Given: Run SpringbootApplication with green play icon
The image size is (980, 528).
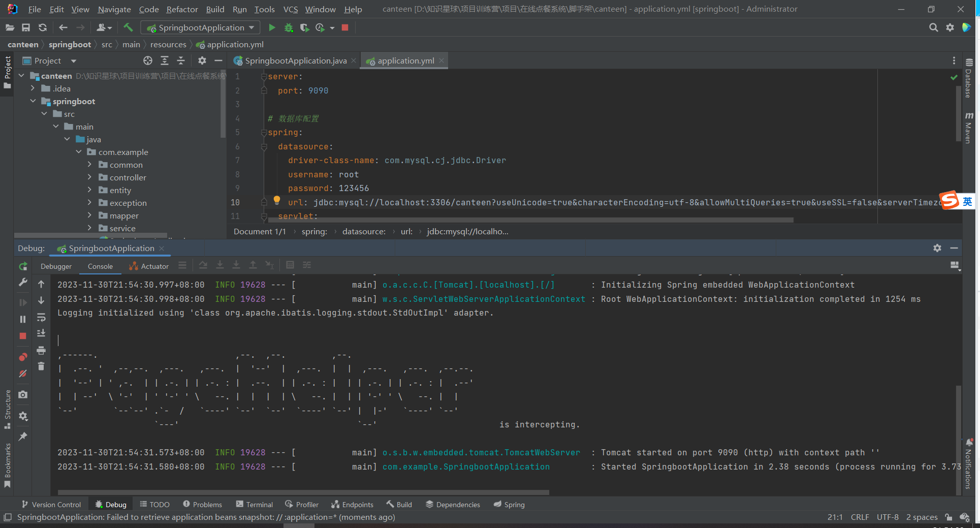Looking at the screenshot, I should [272, 27].
